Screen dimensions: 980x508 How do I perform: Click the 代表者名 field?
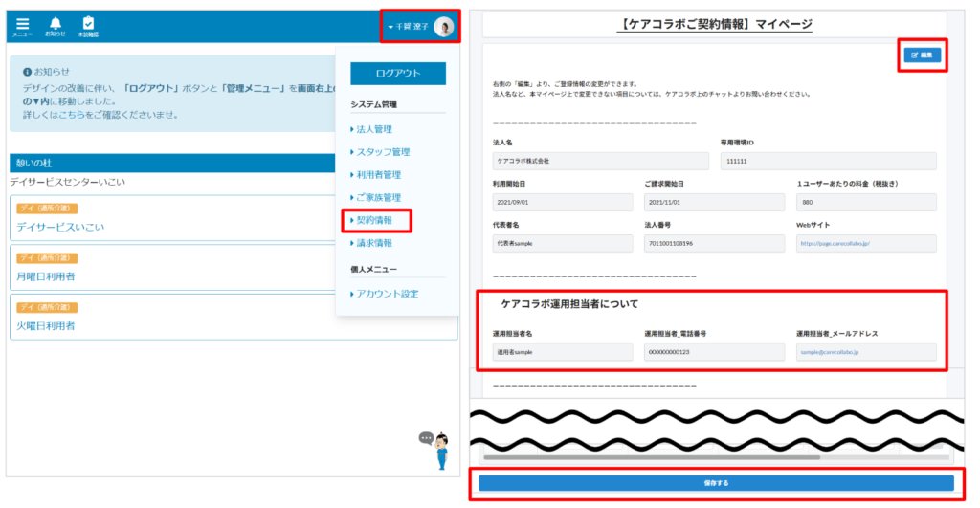(563, 244)
